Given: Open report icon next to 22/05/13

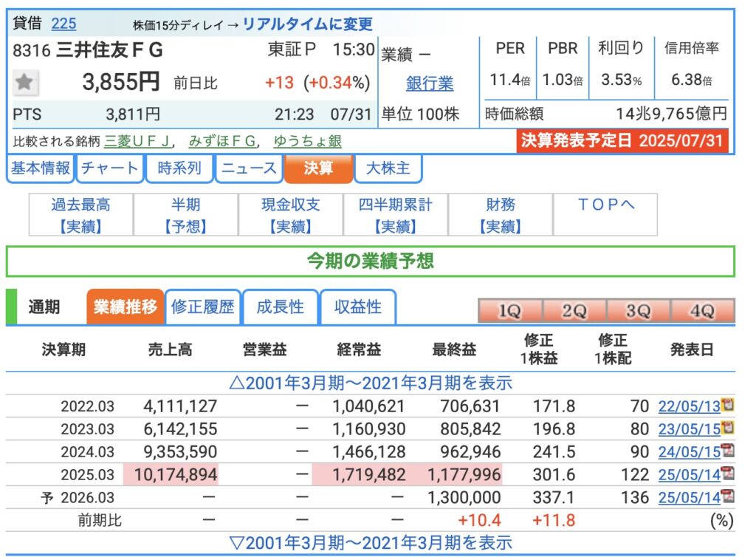Looking at the screenshot, I should [x=727, y=405].
